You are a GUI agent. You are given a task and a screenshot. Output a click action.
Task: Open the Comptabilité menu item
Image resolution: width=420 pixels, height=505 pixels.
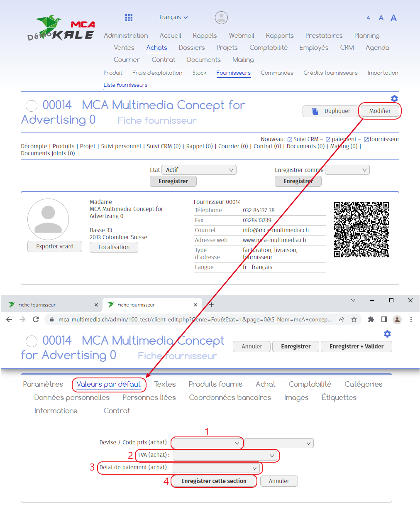click(x=268, y=47)
